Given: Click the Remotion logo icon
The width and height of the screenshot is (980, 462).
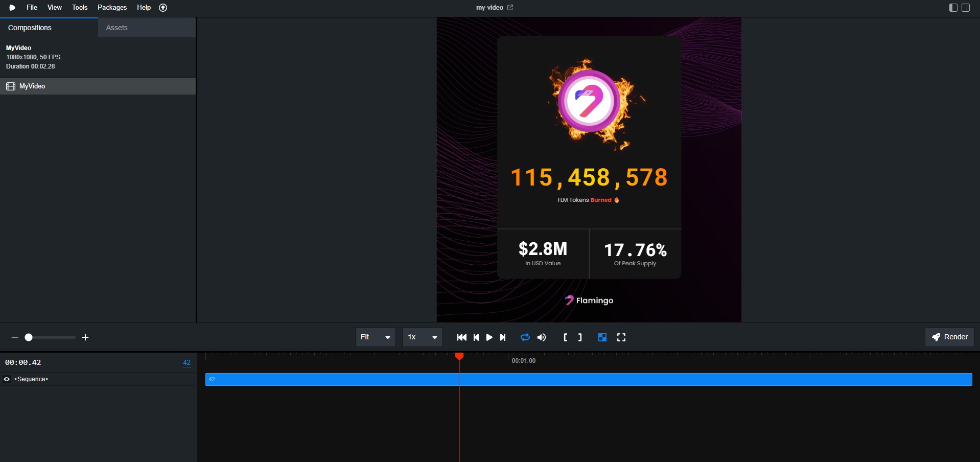Looking at the screenshot, I should (12, 8).
